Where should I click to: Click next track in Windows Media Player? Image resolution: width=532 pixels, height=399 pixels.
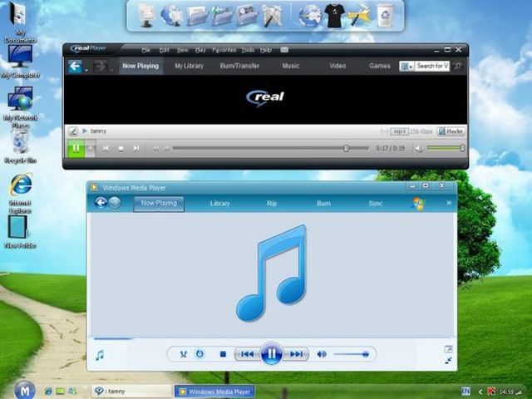[x=296, y=354]
